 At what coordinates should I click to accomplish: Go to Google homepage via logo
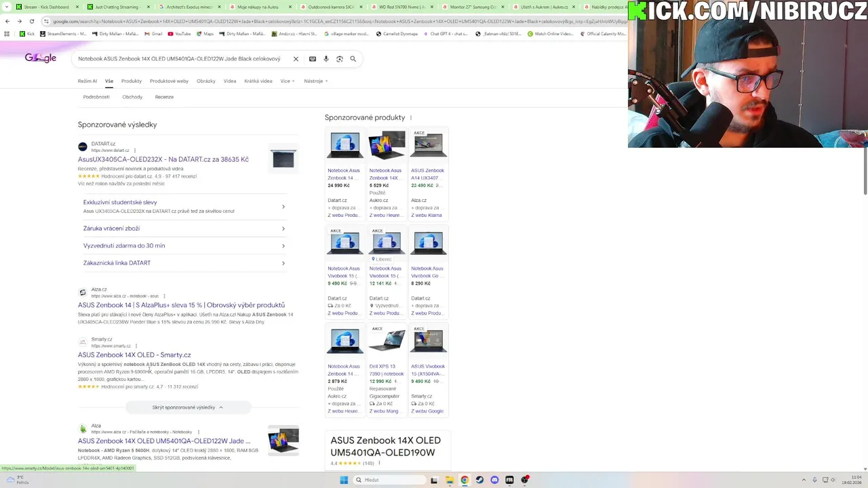coord(41,58)
